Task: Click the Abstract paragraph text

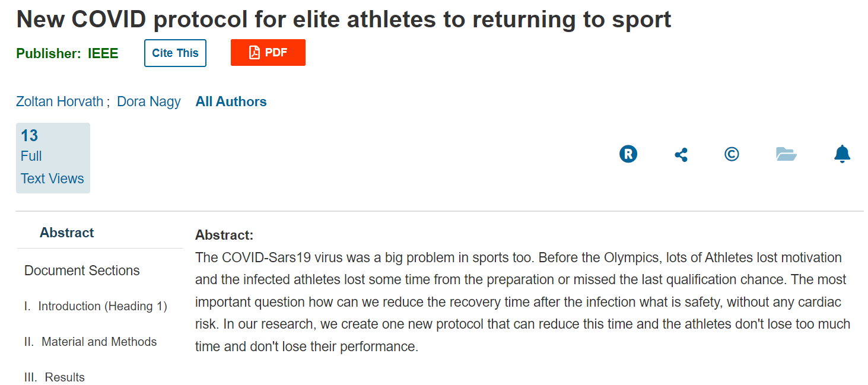Action: [523, 302]
